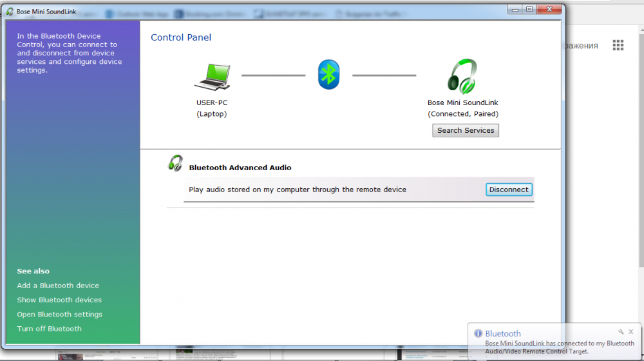Click the Search Services button
Viewport: 644px width, 361px height.
(x=466, y=130)
